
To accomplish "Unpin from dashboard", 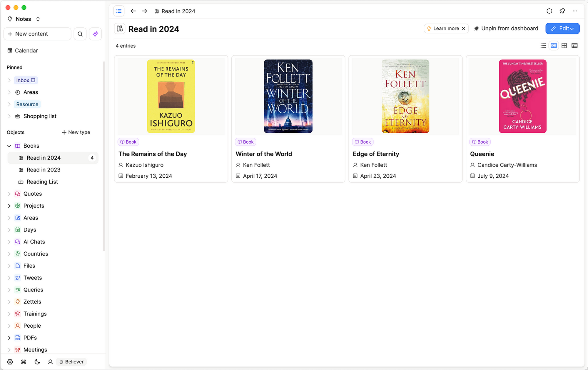I will click(506, 29).
